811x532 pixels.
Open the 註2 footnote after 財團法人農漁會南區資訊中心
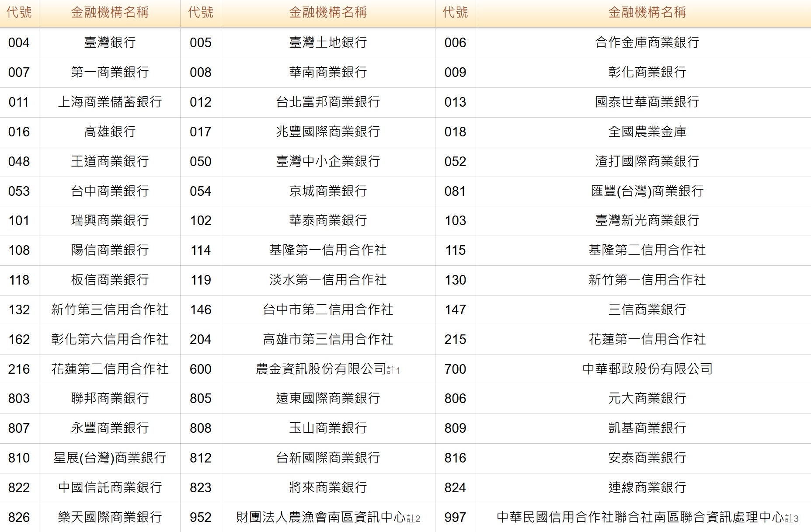tap(414, 519)
